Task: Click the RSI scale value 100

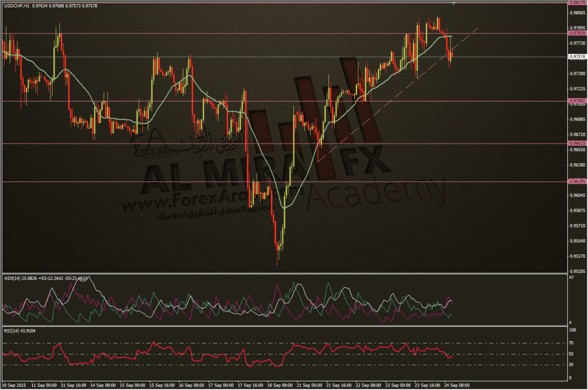Action: click(x=572, y=330)
